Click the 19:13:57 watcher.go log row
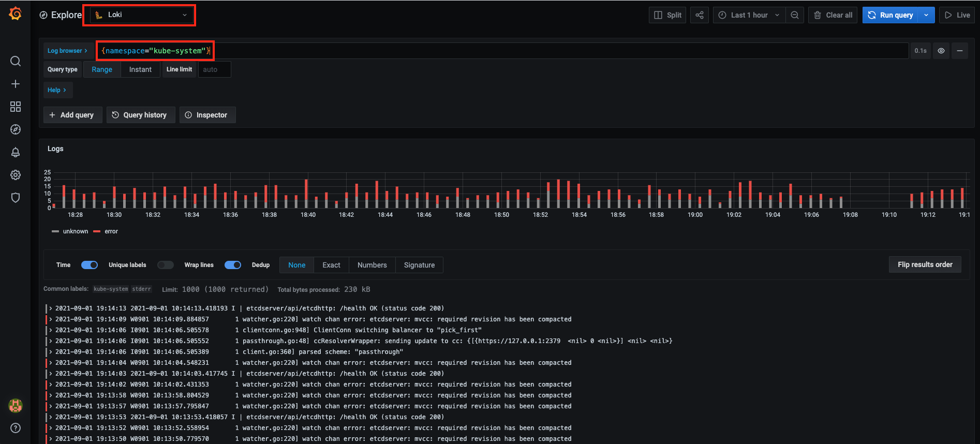Viewport: 980px width, 444px height. (x=313, y=406)
